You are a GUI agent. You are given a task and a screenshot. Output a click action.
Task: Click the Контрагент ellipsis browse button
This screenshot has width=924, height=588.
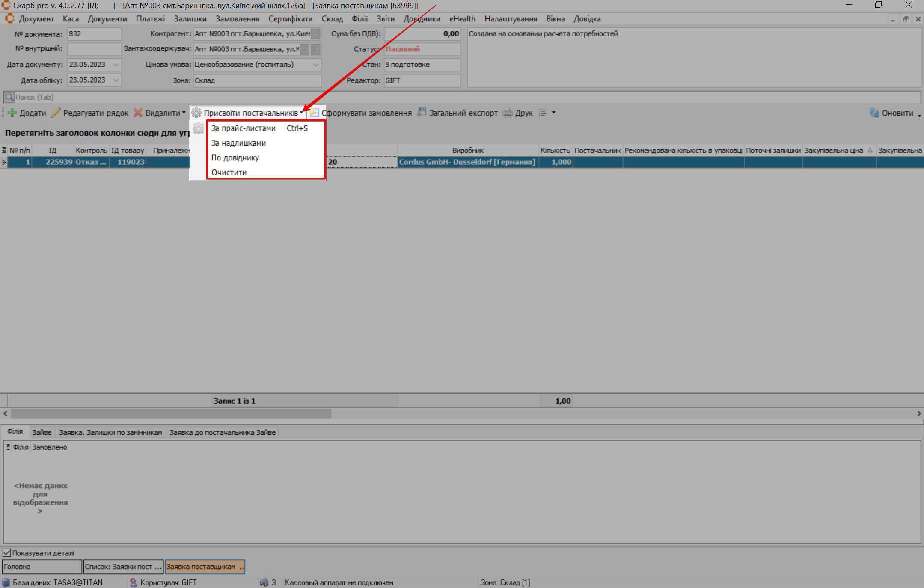pyautogui.click(x=315, y=34)
